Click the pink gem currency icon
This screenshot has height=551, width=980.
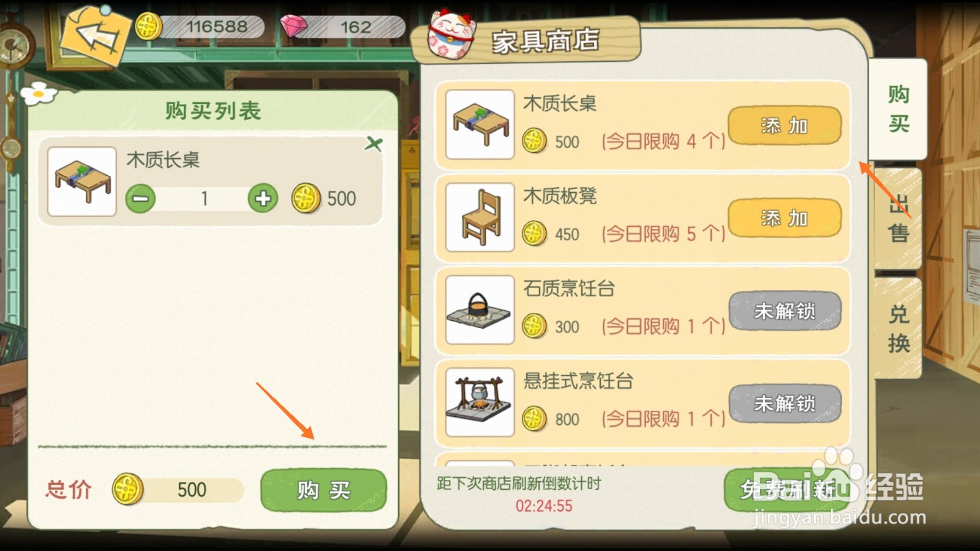pyautogui.click(x=293, y=26)
